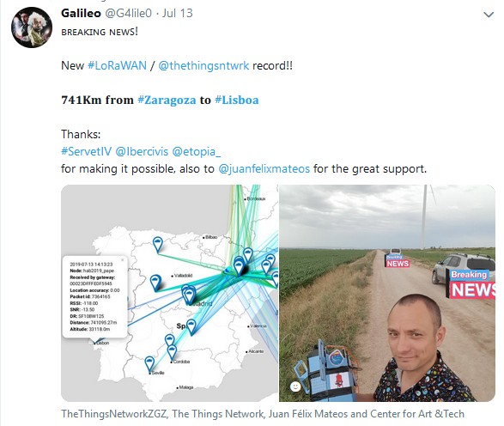Click the gateway marker near Sevilla
Image resolution: width=504 pixels, height=426 pixels.
pyautogui.click(x=149, y=363)
